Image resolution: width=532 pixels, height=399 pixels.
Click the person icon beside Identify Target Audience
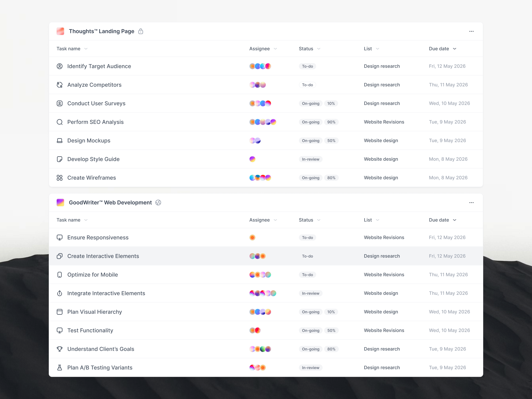(x=60, y=66)
